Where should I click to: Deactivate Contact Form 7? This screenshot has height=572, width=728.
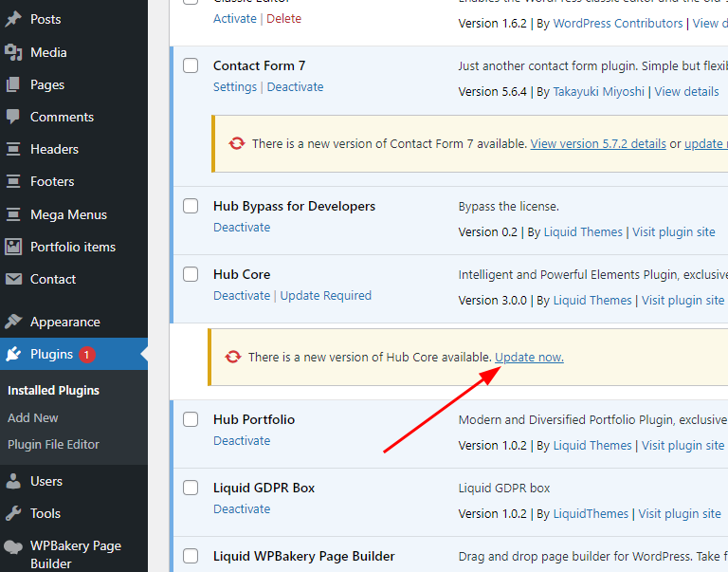tap(295, 87)
